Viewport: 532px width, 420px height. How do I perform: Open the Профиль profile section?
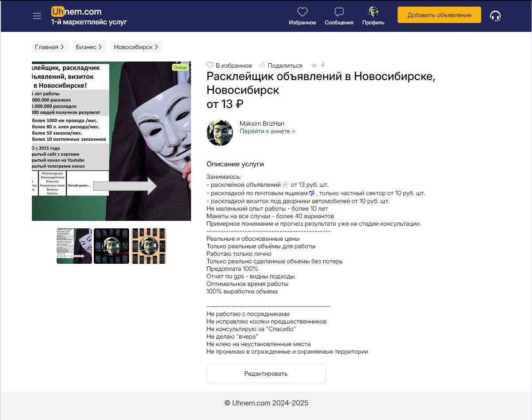point(373,15)
